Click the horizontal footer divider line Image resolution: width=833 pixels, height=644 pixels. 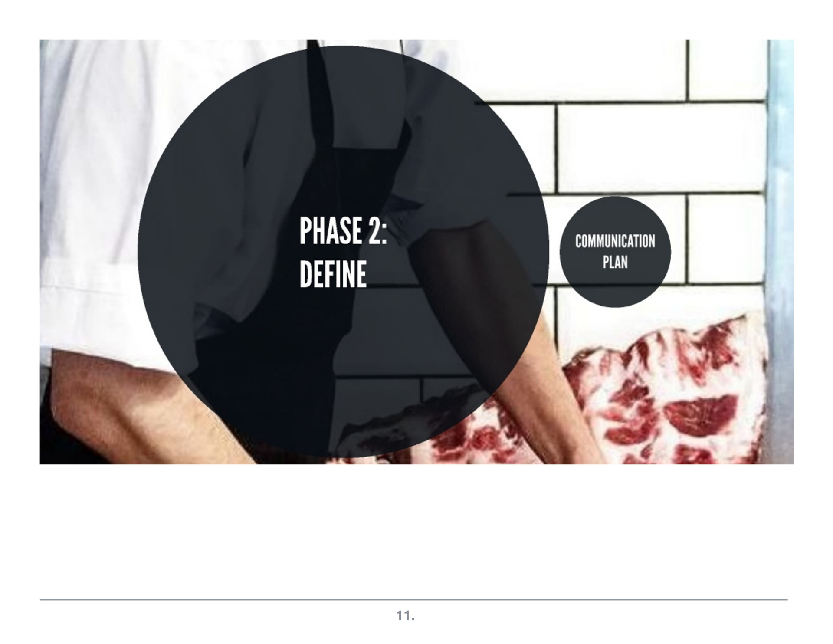coord(413,600)
